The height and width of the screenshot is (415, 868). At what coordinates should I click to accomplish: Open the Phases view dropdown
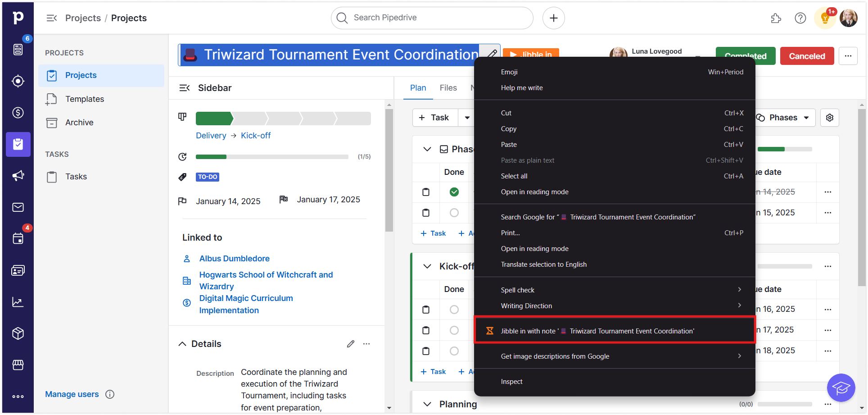point(785,118)
